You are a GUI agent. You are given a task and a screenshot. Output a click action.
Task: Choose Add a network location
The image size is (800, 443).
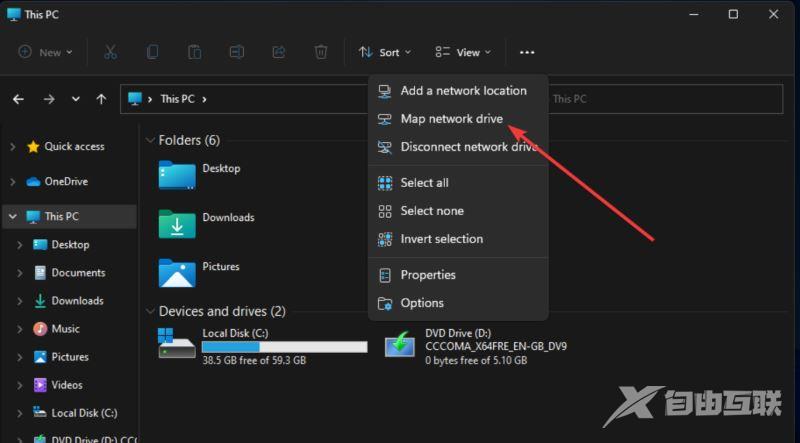pos(458,91)
